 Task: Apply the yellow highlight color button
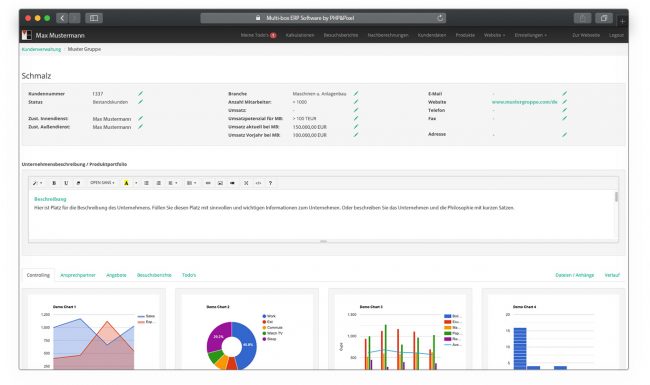[126, 183]
